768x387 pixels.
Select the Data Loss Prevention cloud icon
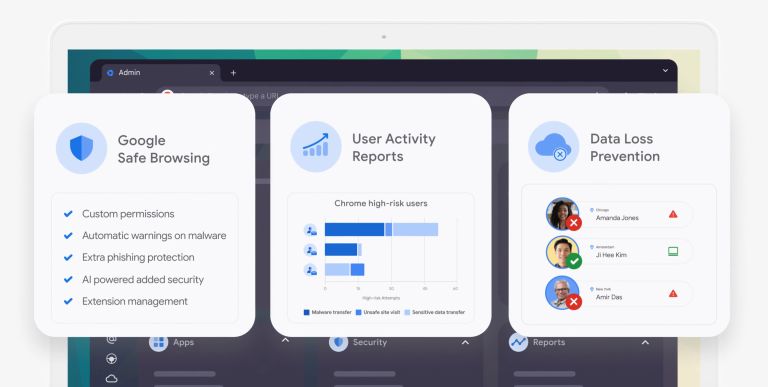pos(553,146)
